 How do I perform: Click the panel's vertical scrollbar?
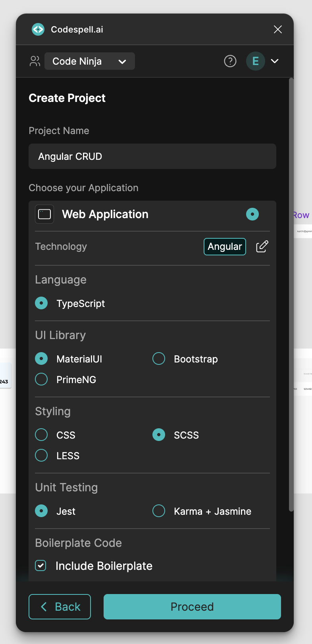291,295
